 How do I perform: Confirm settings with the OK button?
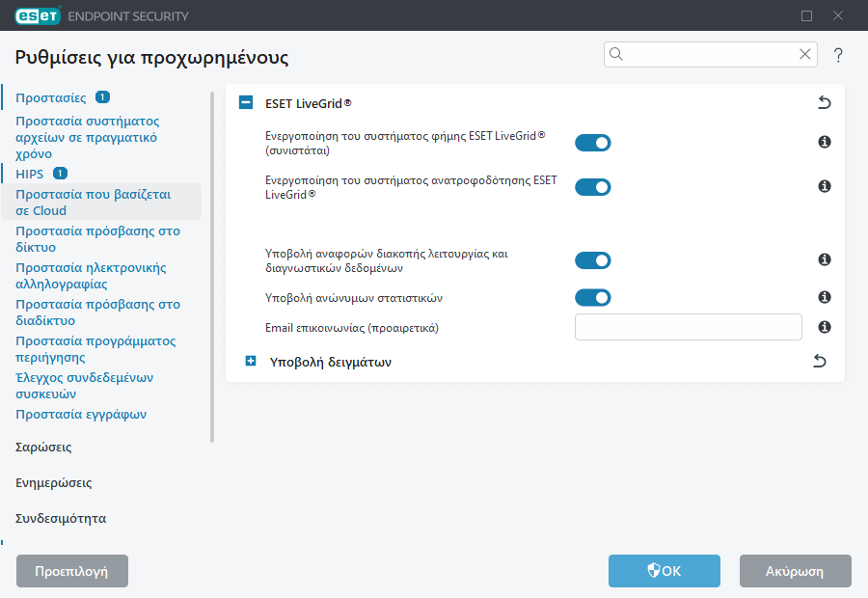pyautogui.click(x=665, y=571)
